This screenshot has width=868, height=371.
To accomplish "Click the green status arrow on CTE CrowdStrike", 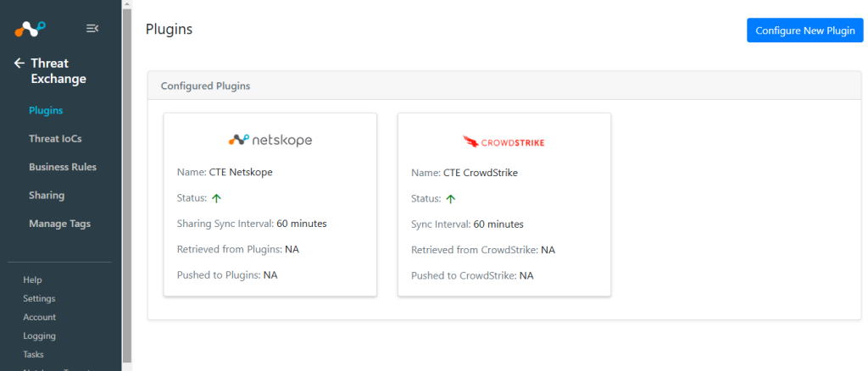I will pos(451,198).
